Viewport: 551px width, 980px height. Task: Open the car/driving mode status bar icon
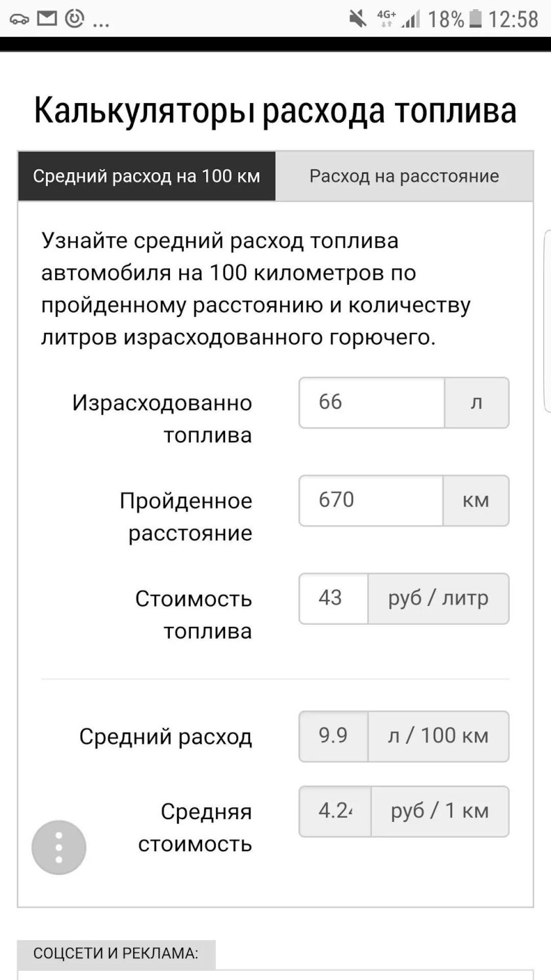click(x=18, y=18)
